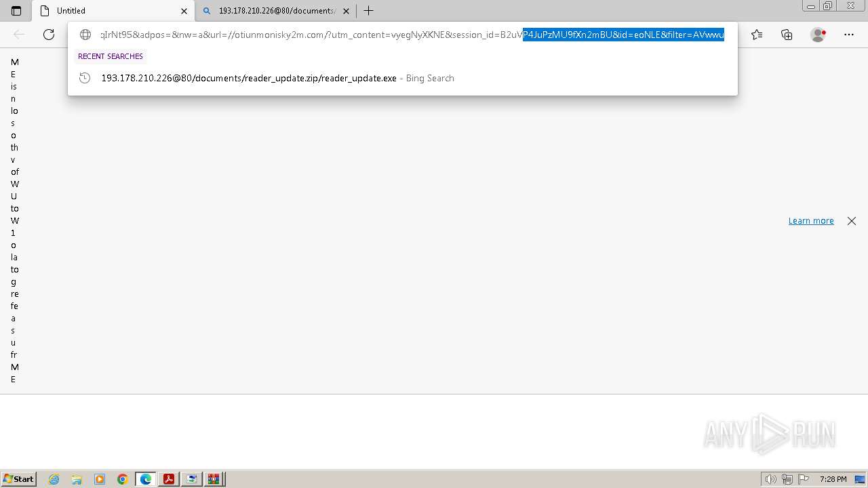868x488 pixels.
Task: Open the Collections panel
Action: (787, 35)
